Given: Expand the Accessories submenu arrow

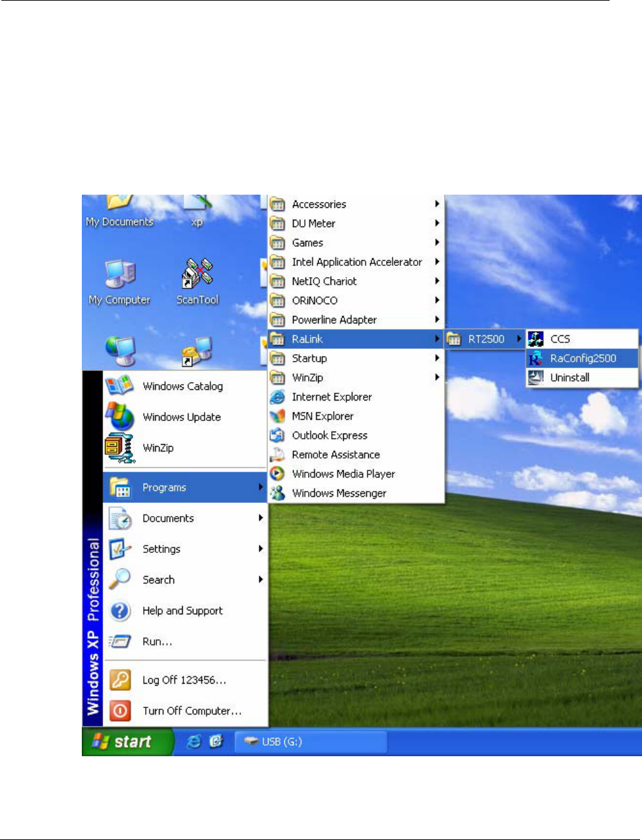Looking at the screenshot, I should pos(437,204).
